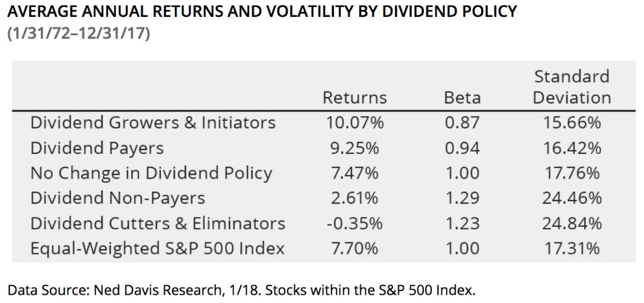Image resolution: width=644 pixels, height=303 pixels.
Task: Click the Equal-Weighted S&P 500 Index label
Action: point(157,248)
